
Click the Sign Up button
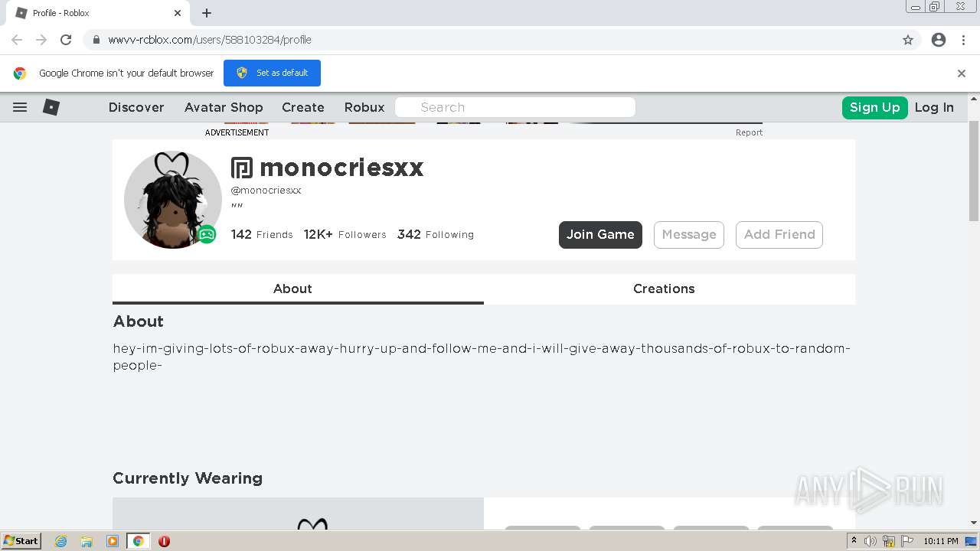[875, 107]
